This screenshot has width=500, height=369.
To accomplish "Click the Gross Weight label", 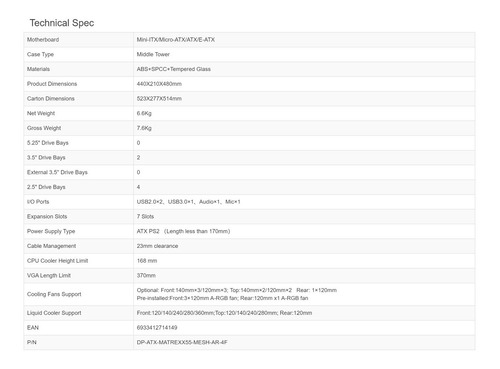I will 44,128.
